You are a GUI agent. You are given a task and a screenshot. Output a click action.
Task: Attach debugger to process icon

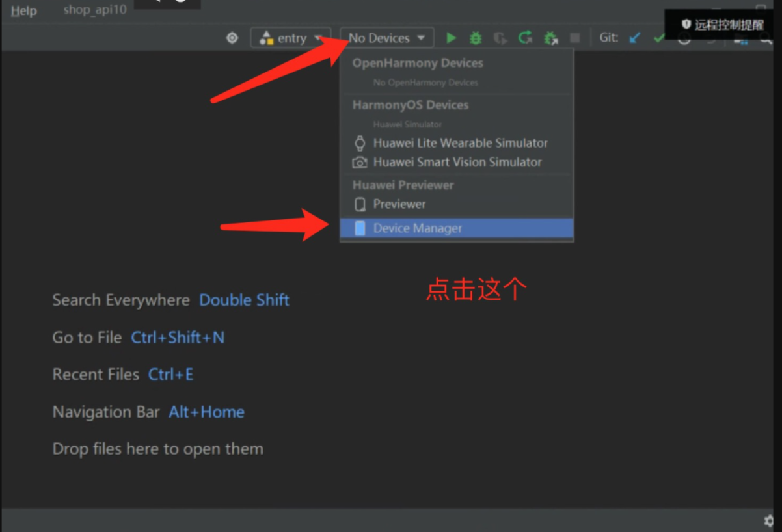coord(550,38)
